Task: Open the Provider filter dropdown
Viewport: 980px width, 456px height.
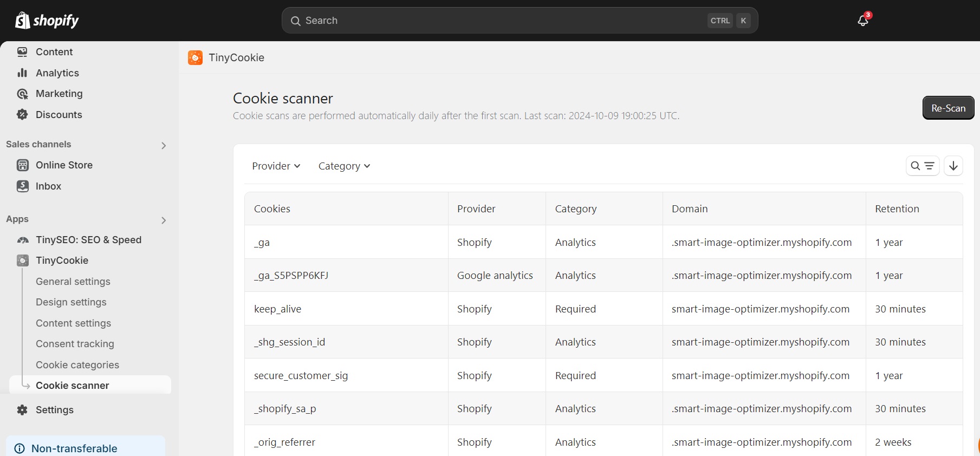Action: coord(276,166)
